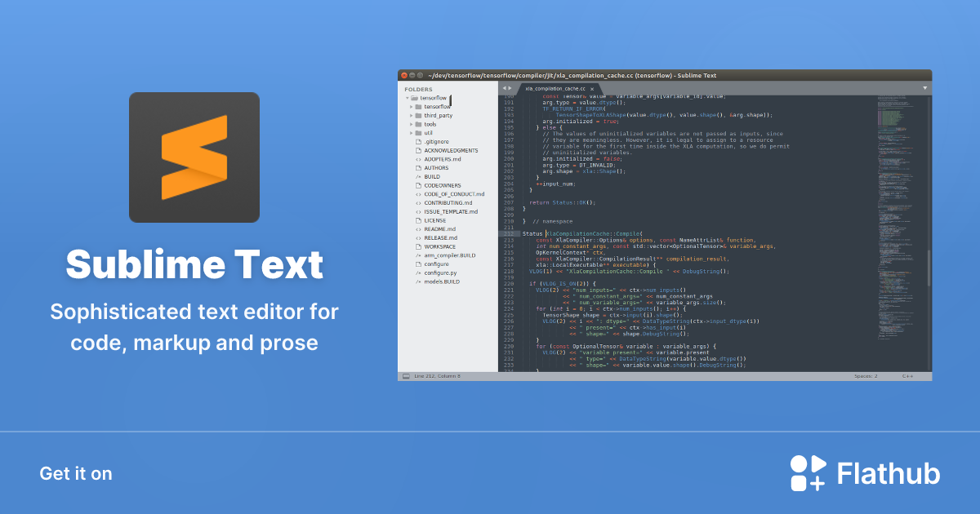
Task: Click the Flathub logo icon
Action: [807, 472]
